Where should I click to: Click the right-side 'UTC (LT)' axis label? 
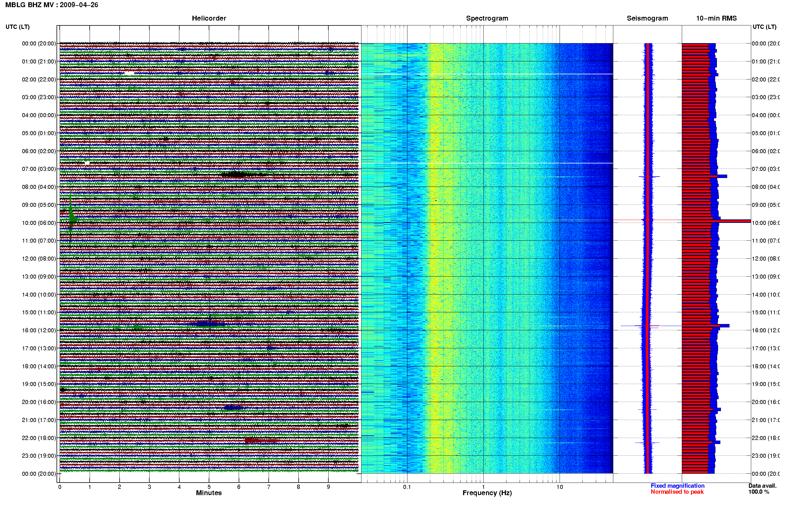764,27
